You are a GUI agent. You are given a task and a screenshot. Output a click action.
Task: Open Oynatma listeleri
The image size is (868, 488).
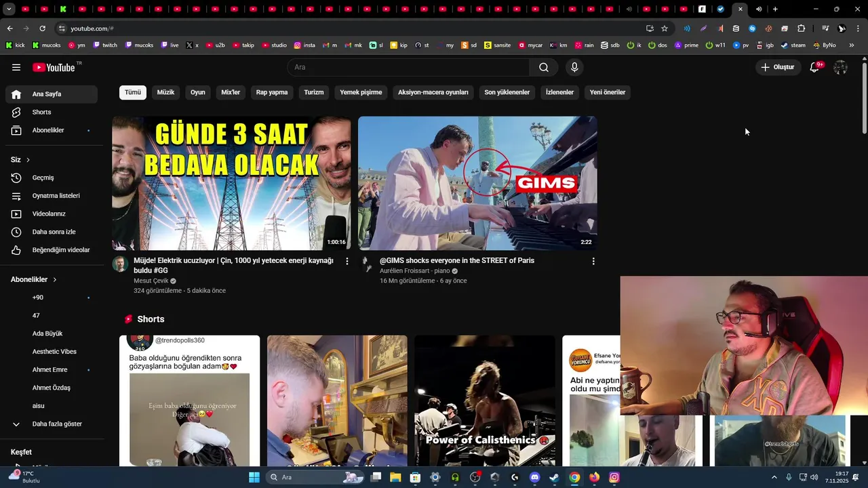(52, 196)
